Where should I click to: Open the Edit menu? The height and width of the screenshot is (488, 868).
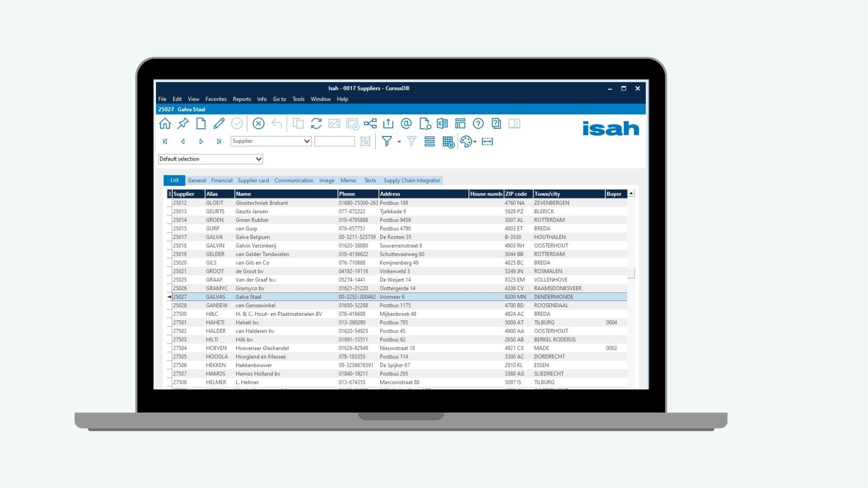(177, 99)
